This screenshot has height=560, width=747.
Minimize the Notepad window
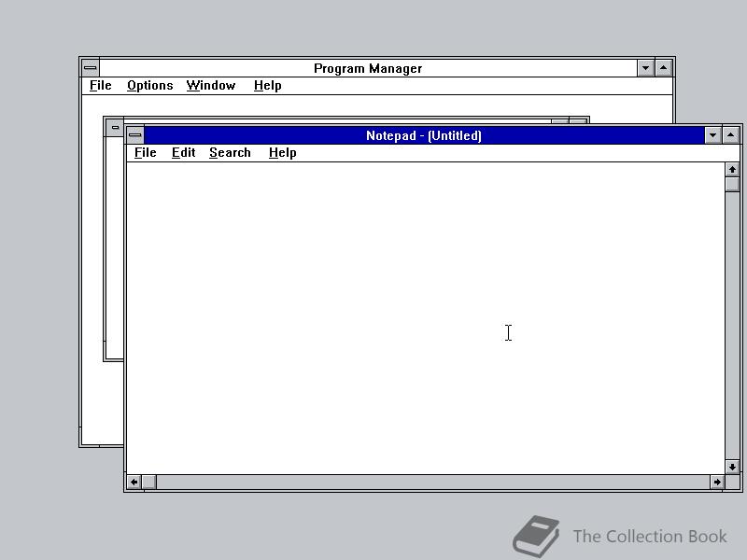click(712, 135)
